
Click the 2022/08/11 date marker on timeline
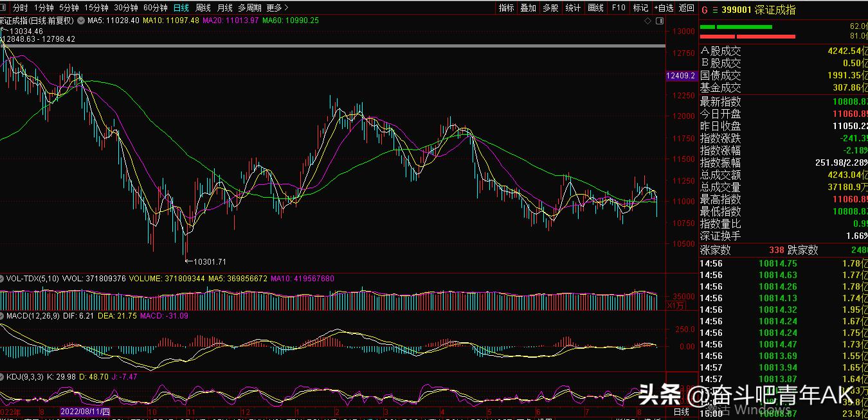86,411
